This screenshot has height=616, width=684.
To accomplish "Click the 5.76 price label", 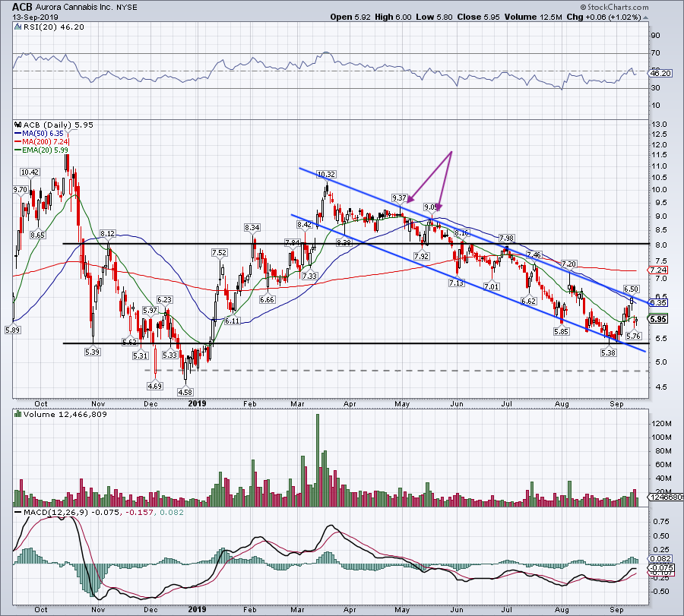I will click(x=633, y=336).
